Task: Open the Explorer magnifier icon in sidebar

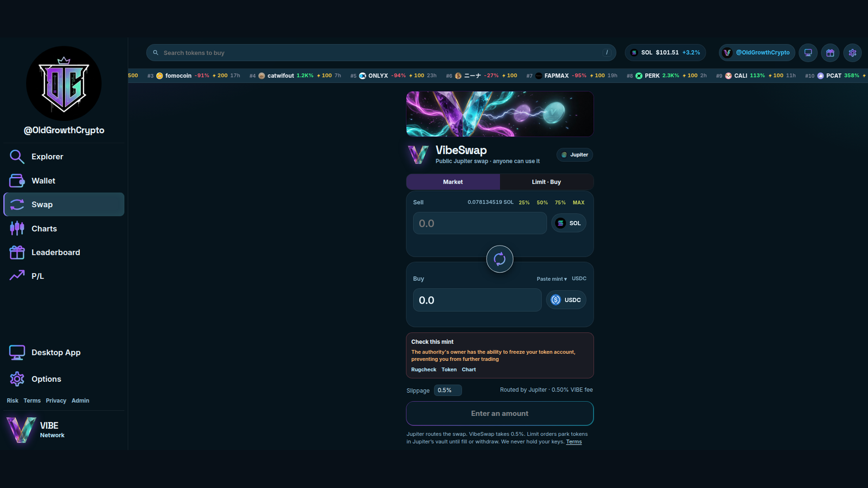Action: click(17, 157)
